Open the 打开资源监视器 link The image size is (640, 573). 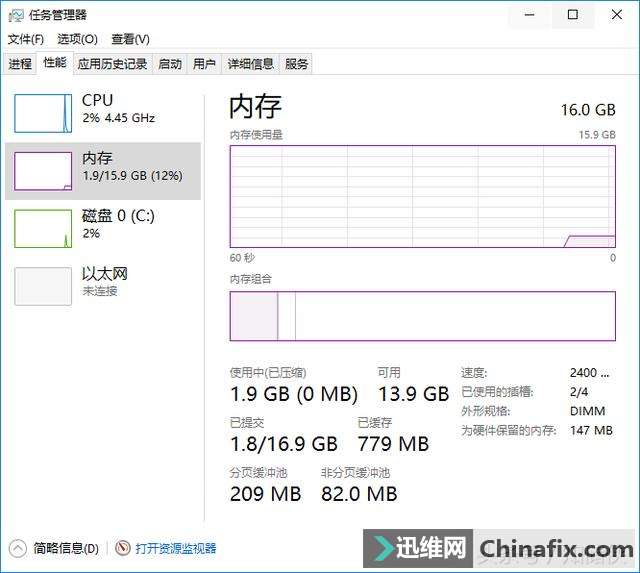click(x=176, y=548)
